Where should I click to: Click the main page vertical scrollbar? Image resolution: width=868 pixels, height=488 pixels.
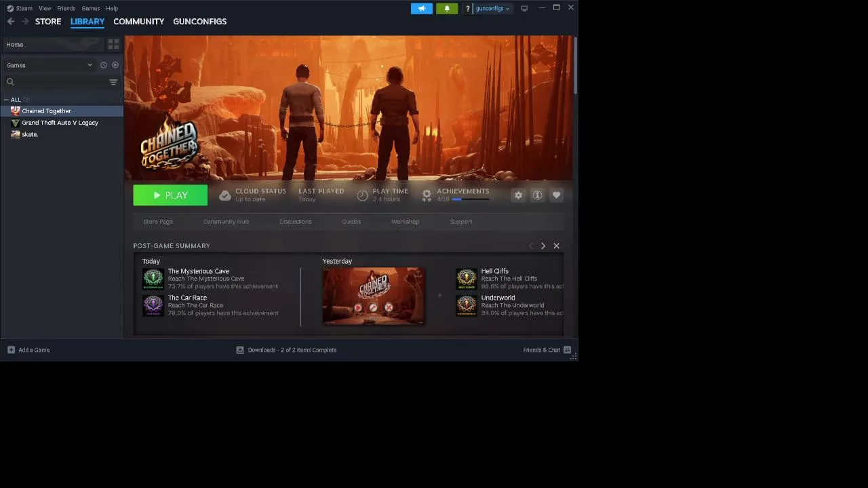point(575,66)
